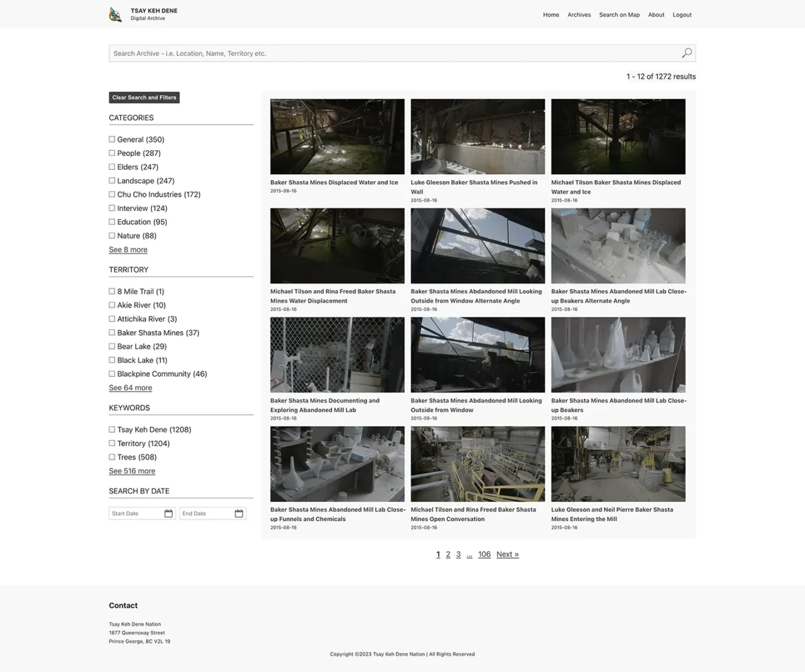Screen dimensions: 805x672
Task: Open Water Displacement photo thumbnail
Action: pyautogui.click(x=338, y=246)
